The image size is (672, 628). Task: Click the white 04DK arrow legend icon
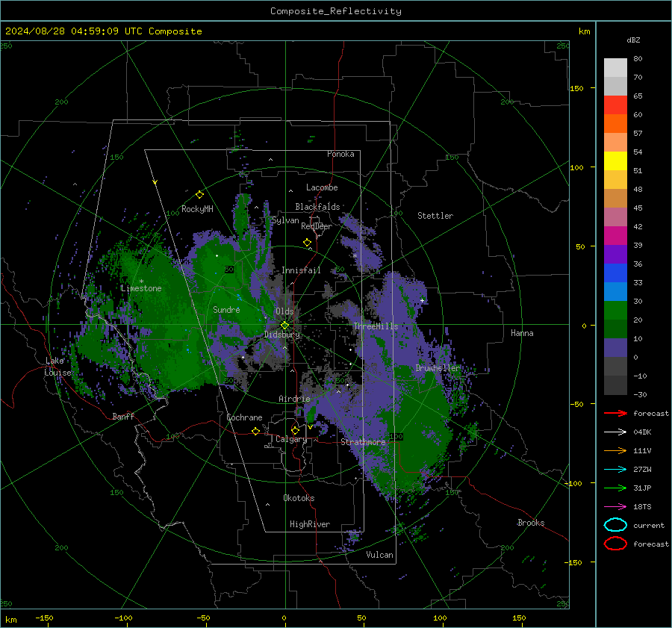pos(615,432)
